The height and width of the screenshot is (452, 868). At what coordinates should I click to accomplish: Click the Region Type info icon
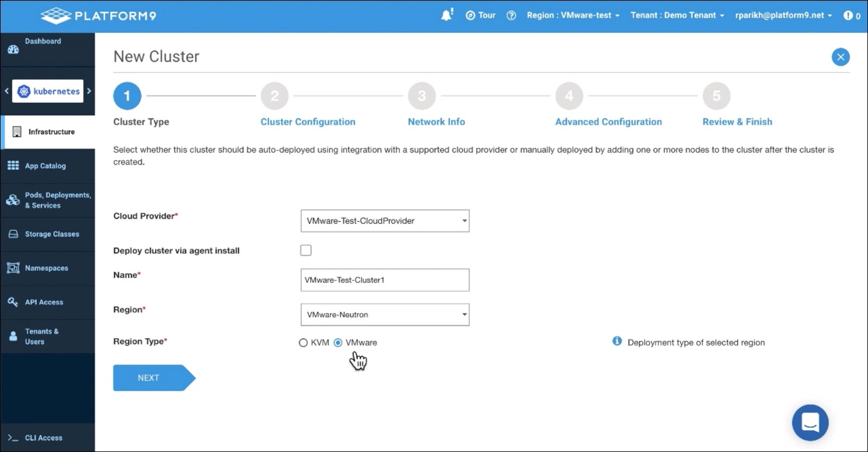tap(617, 341)
